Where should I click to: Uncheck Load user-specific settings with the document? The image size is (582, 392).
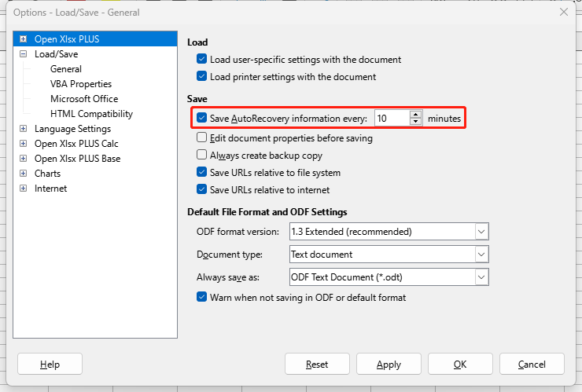(x=201, y=59)
